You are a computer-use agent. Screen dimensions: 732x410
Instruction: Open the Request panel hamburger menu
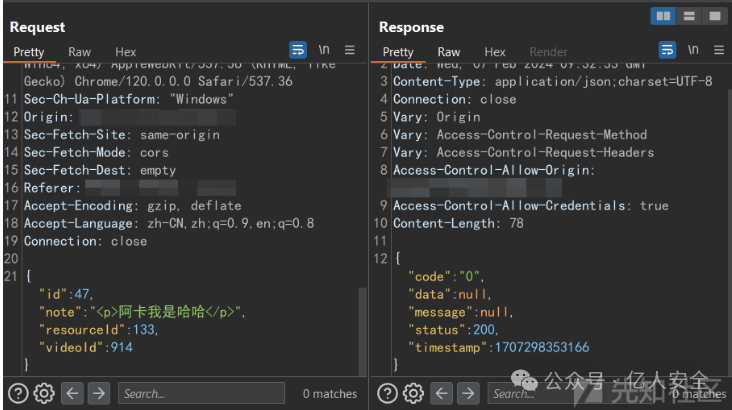point(350,50)
